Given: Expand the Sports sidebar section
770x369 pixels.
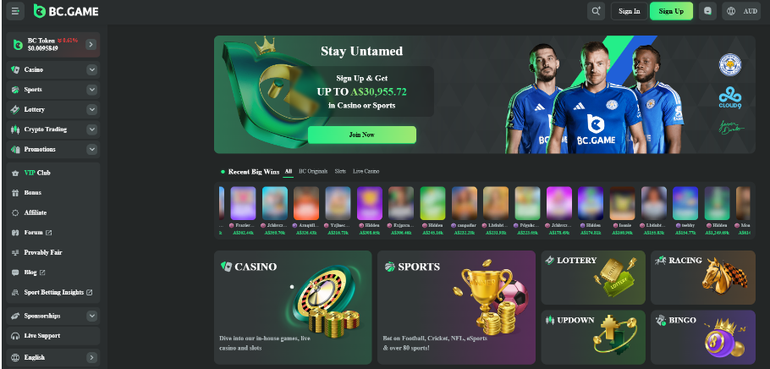Looking at the screenshot, I should pyautogui.click(x=92, y=89).
